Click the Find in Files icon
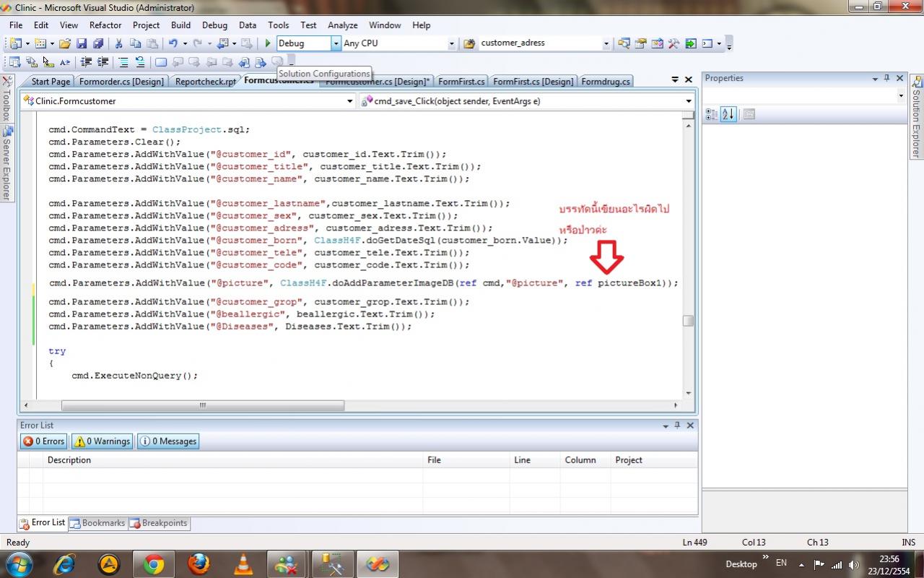Viewport: 924px width, 578px height. [x=469, y=43]
